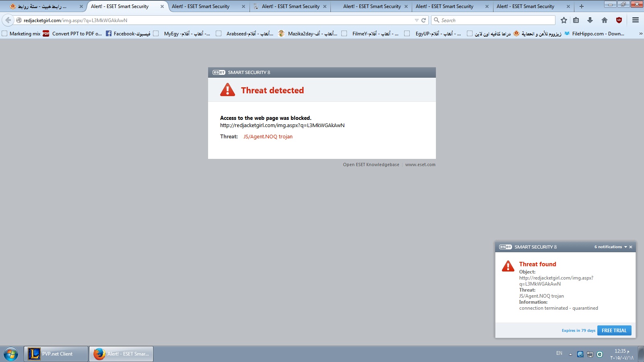The height and width of the screenshot is (362, 644).
Task: Close the Arabic-titled first tab
Action: (x=81, y=6)
